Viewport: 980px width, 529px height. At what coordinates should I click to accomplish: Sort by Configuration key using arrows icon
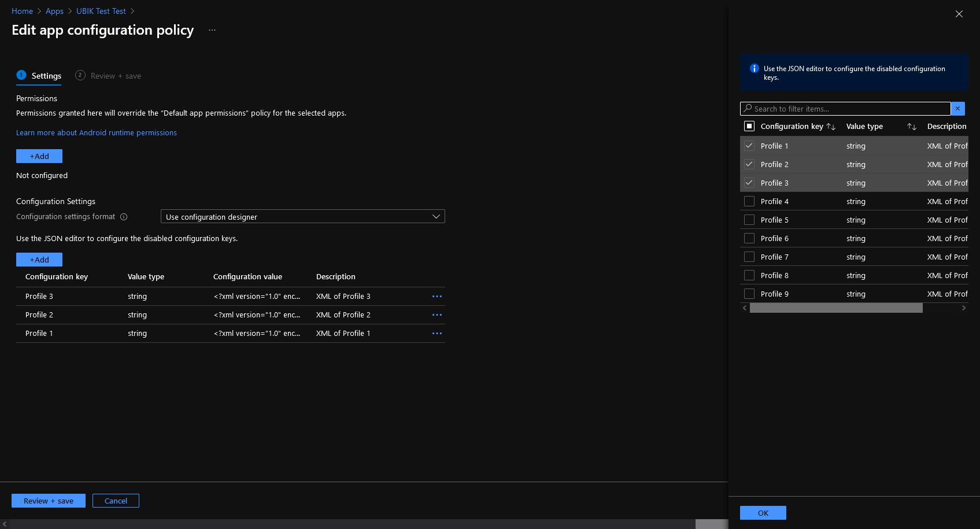pos(831,127)
